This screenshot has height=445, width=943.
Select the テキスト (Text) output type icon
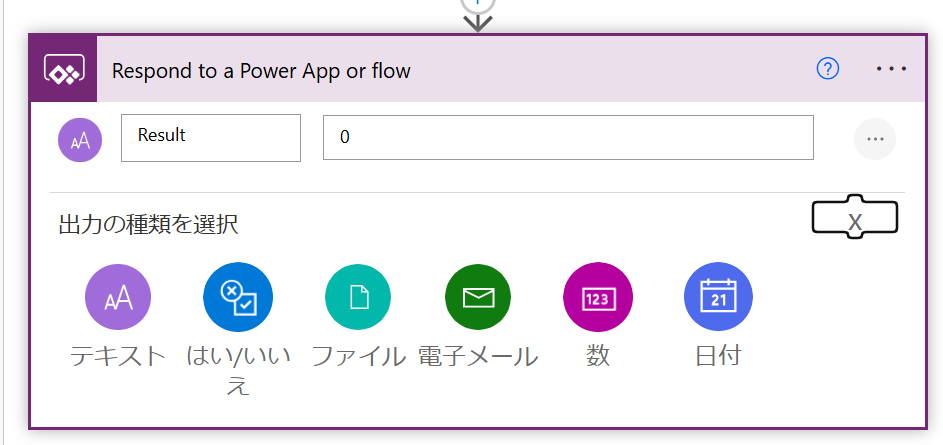[118, 297]
